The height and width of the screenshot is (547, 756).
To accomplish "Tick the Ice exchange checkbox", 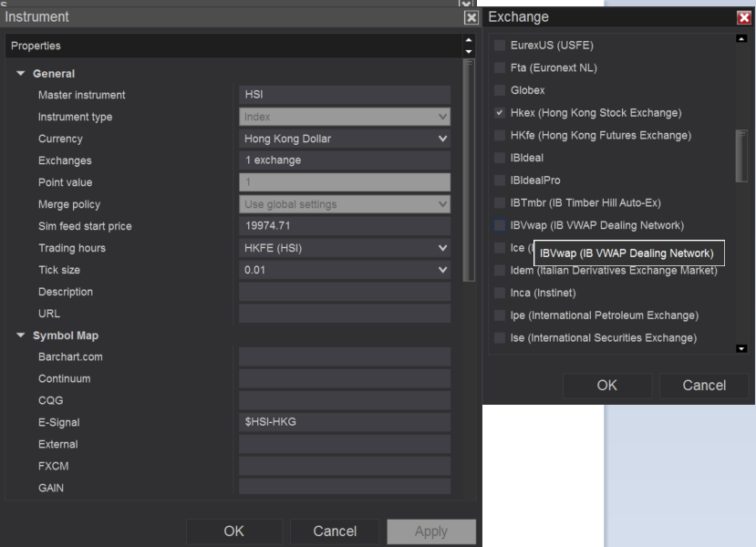I will pos(500,248).
